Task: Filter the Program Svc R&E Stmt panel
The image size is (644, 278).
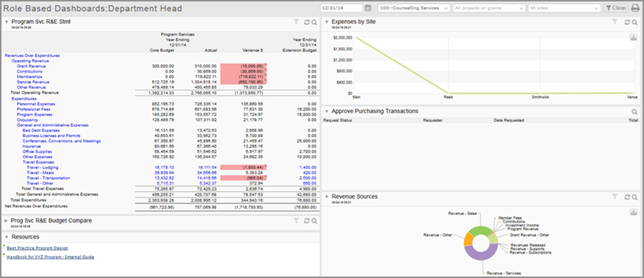Action: 296,22
